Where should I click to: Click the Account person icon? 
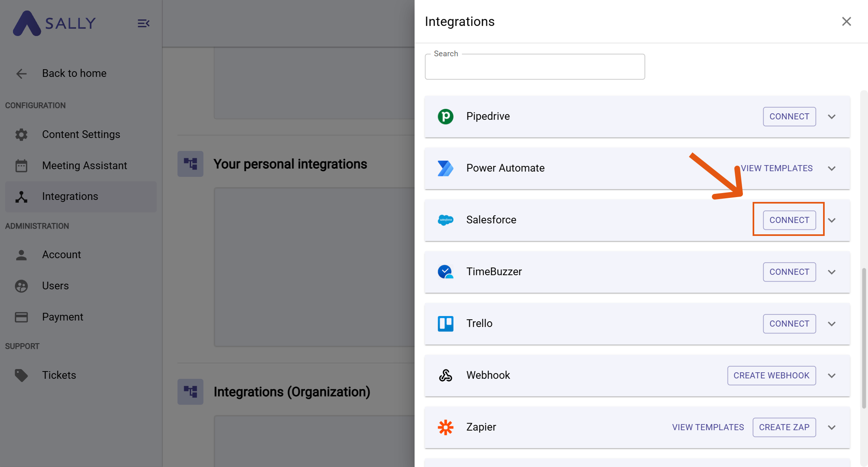coord(21,255)
